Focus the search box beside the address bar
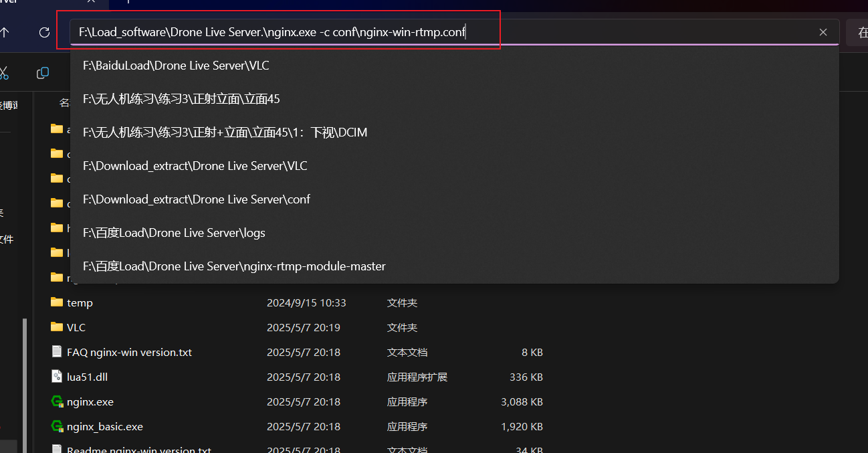Screen dimensions: 868x453 858,31
